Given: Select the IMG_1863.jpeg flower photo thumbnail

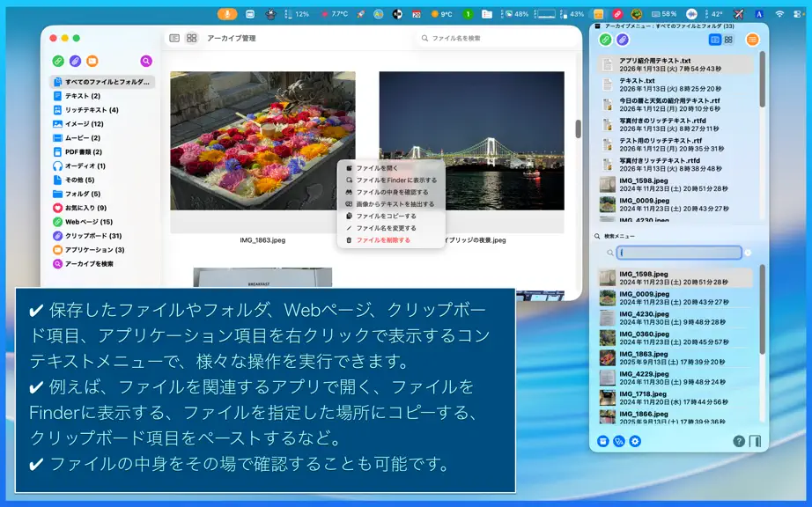Looking at the screenshot, I should pos(262,141).
